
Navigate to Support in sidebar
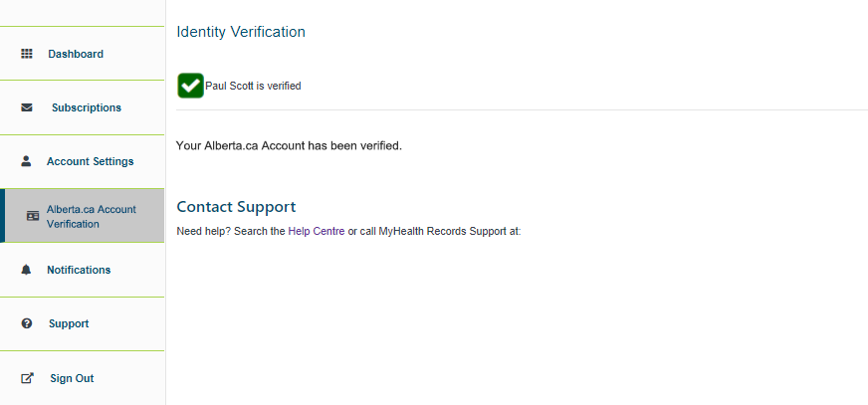(x=69, y=323)
